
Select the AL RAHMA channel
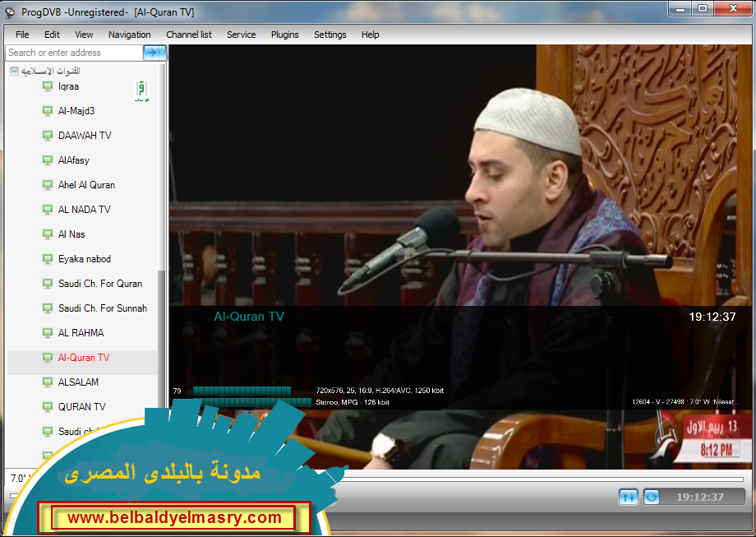tap(81, 333)
